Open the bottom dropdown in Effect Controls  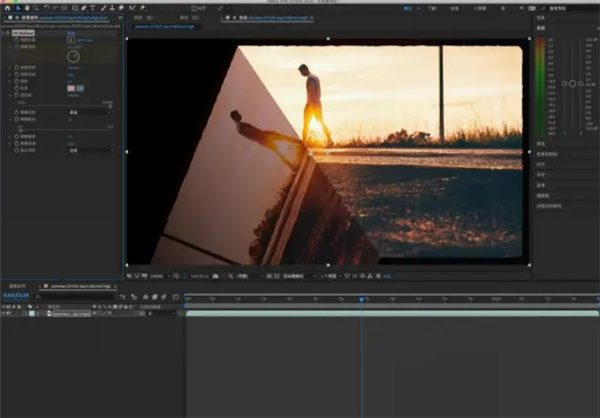tap(91, 150)
